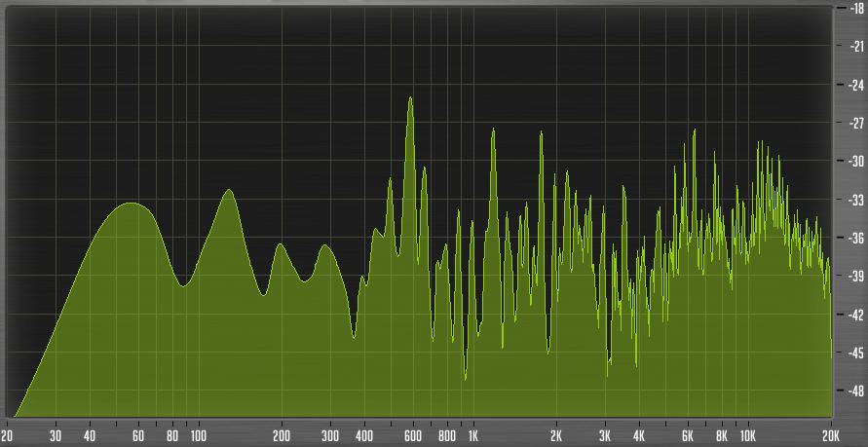Click the 600 Hz frequency axis label
Screen dimensions: 868x447
click(413, 434)
